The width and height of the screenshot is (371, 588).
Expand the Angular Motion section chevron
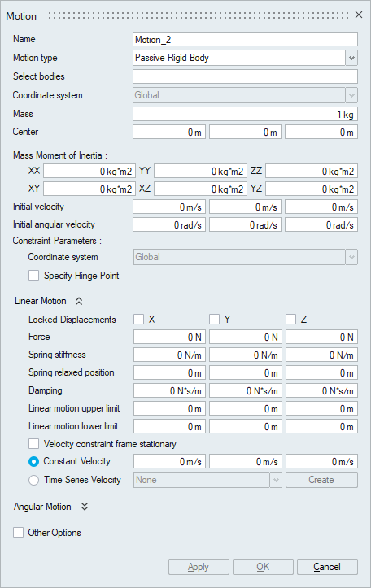pos(85,507)
